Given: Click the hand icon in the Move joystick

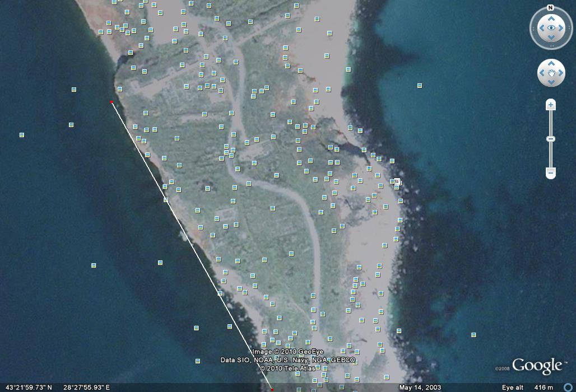Looking at the screenshot, I should [x=551, y=73].
